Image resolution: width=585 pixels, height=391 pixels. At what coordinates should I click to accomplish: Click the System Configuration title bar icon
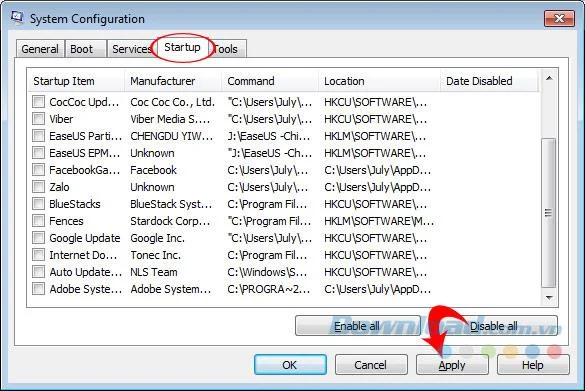point(17,17)
